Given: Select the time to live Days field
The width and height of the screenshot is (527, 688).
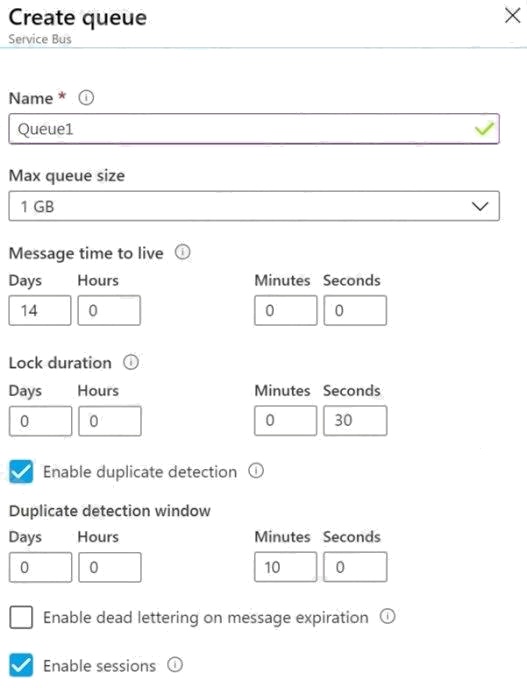Looking at the screenshot, I should [40, 310].
